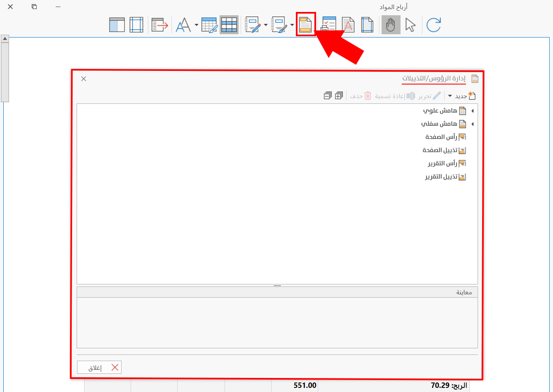Toggle the table grid lines icon
This screenshot has height=392, width=553.
[229, 25]
